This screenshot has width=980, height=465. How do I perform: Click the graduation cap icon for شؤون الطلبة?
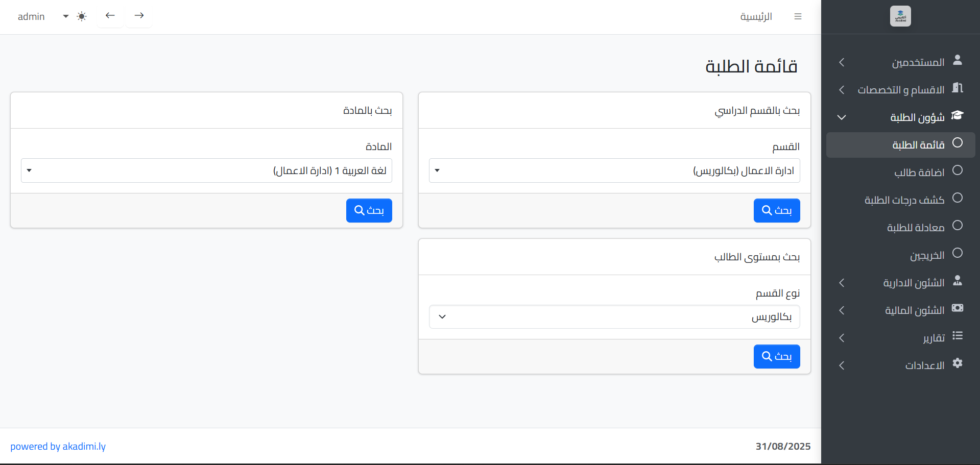(957, 115)
